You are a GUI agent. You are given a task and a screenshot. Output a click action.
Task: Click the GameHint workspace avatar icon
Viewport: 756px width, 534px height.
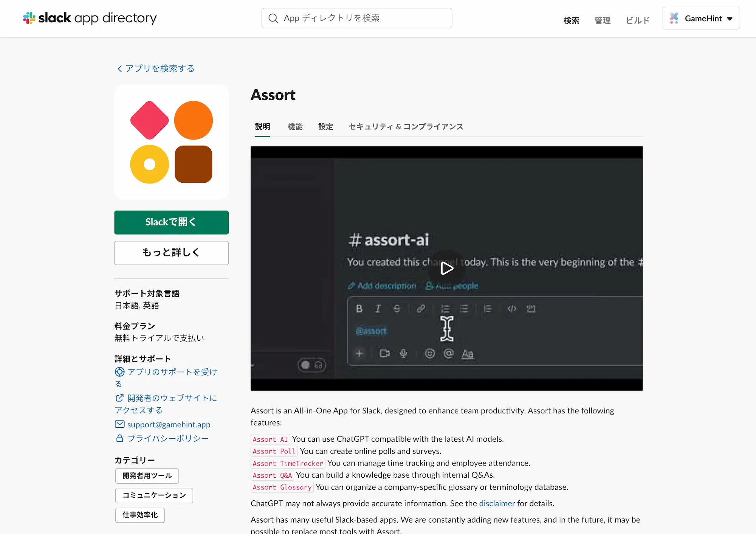[x=674, y=18]
